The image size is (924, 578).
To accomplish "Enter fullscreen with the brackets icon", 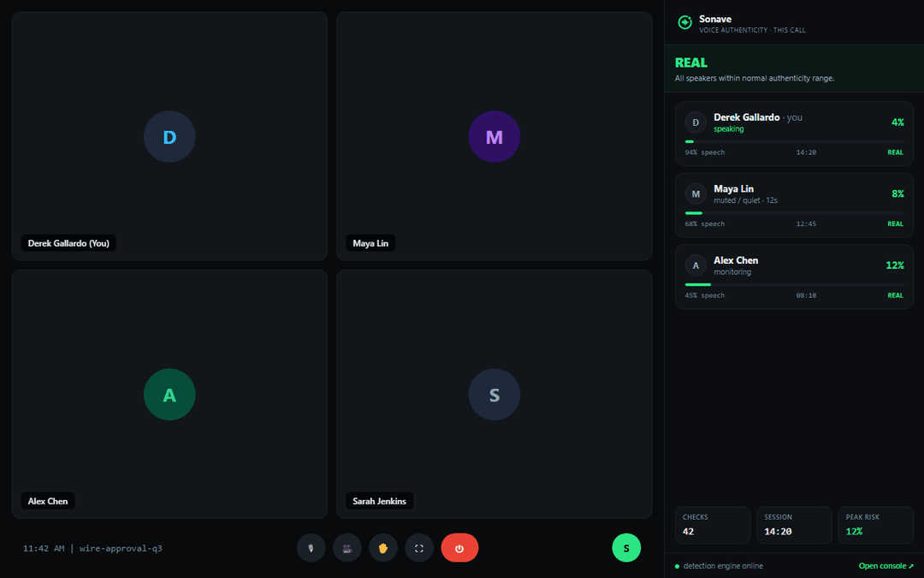I will pyautogui.click(x=419, y=548).
